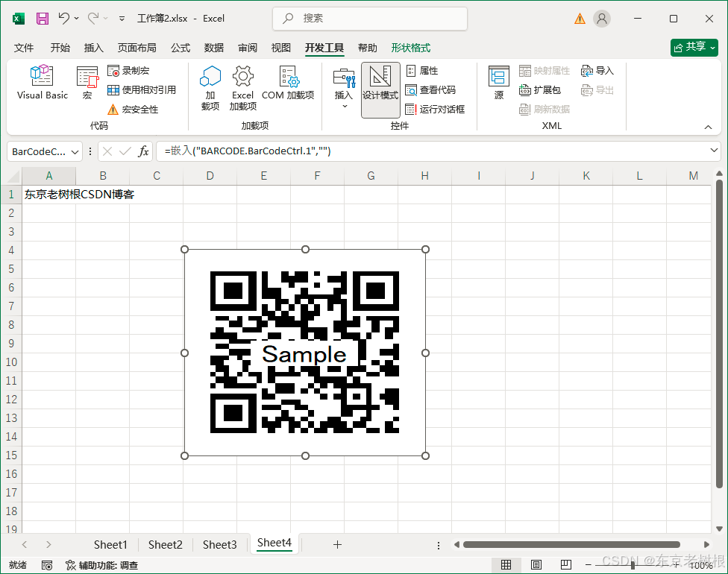Add a new sheet with plus icon
728x574 pixels.
338,545
